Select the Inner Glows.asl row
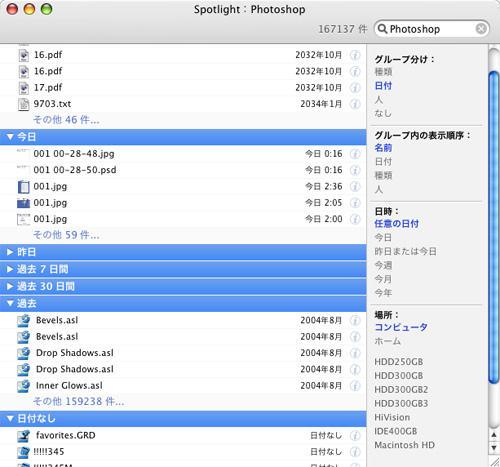The height and width of the screenshot is (467, 500). click(183, 386)
